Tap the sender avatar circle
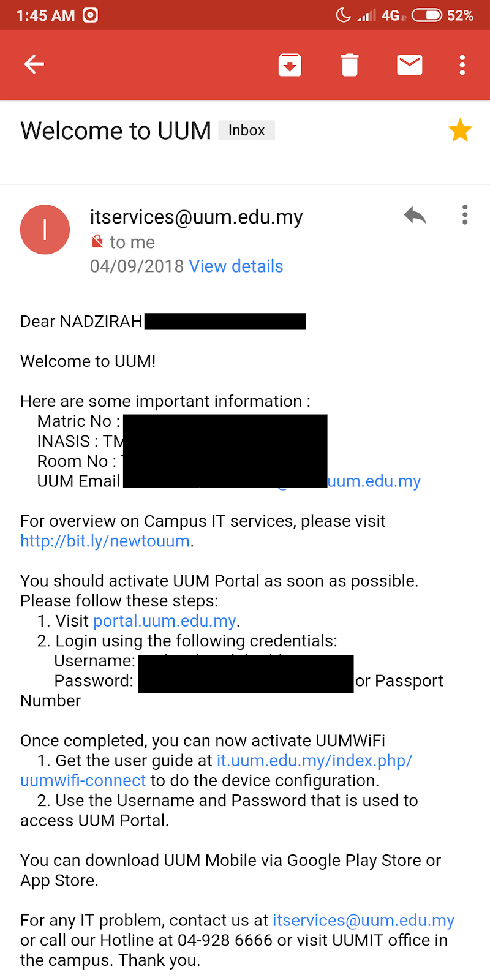Screen dimensions: 490x980 tap(45, 230)
